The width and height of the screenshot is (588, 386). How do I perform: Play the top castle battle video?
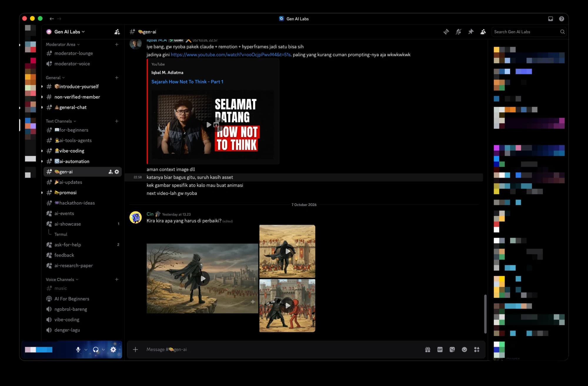coord(287,251)
